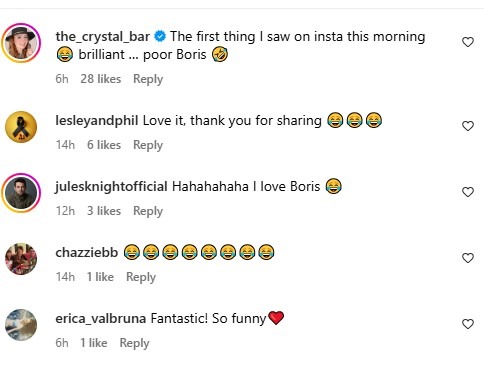
Task: Like lesleyandphil's comment with the heart icon
Action: pos(468,126)
